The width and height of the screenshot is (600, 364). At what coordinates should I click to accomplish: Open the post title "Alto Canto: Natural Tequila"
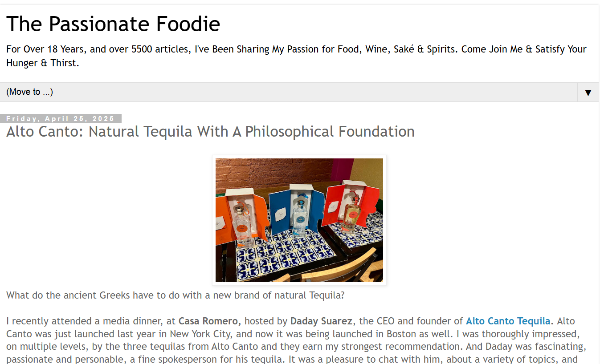pyautogui.click(x=210, y=132)
